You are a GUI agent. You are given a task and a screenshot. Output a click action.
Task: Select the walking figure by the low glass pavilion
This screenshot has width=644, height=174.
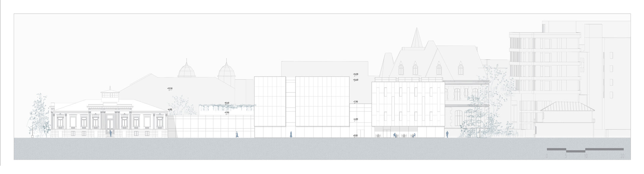237,134
